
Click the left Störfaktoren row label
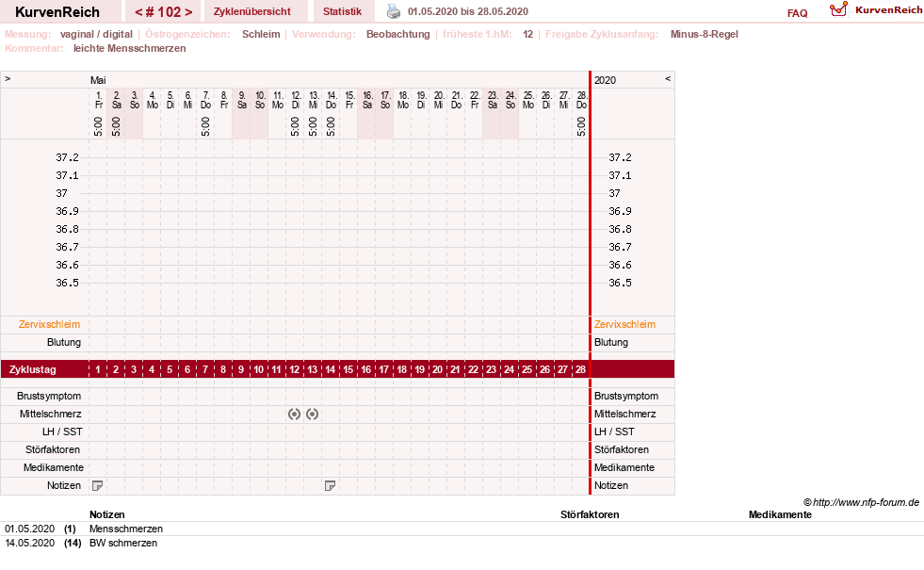(x=53, y=449)
